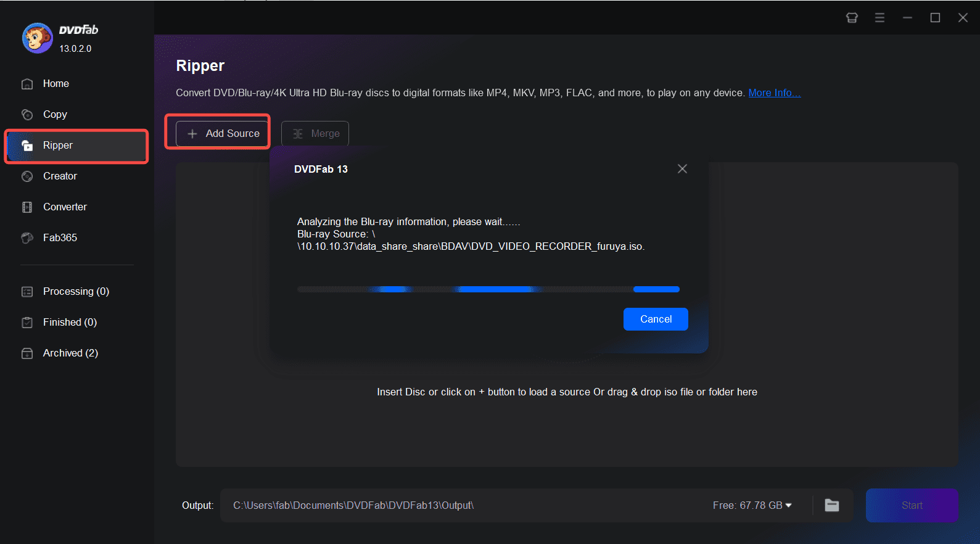Open the More Info link
980x544 pixels.
coord(775,93)
